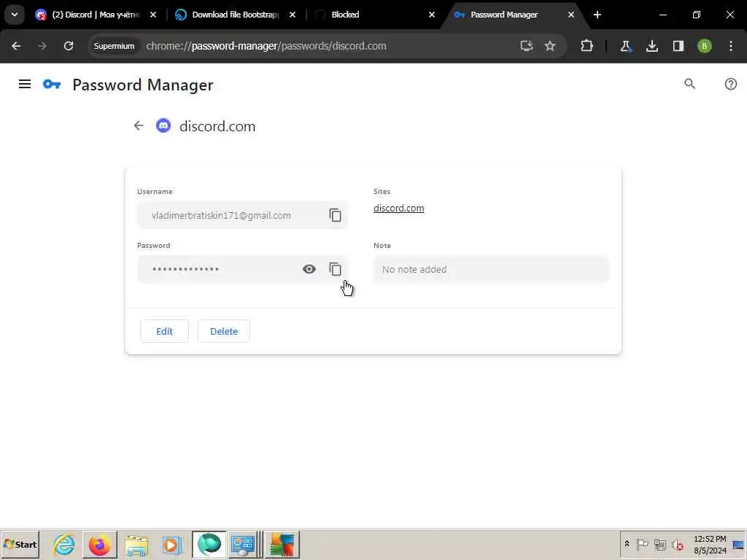Launch Internet Explorer from the taskbar

click(x=64, y=544)
